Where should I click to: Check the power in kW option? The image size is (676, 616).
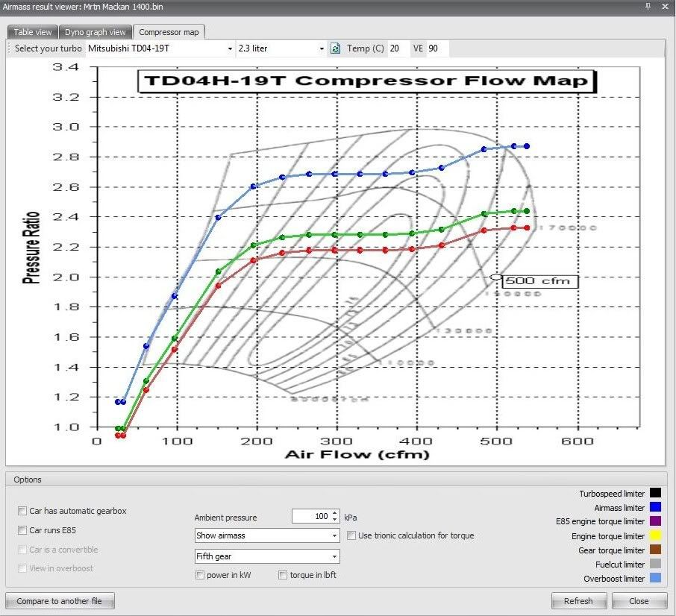point(199,575)
